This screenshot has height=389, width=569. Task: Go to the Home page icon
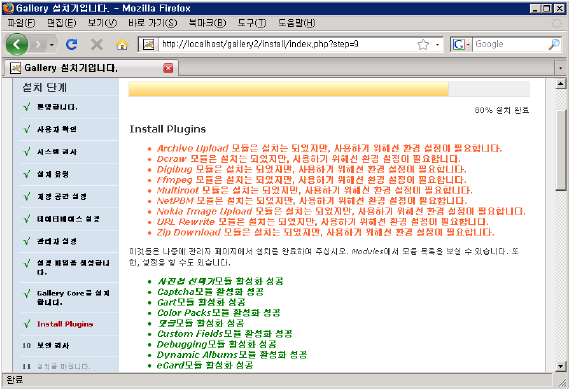[x=122, y=45]
